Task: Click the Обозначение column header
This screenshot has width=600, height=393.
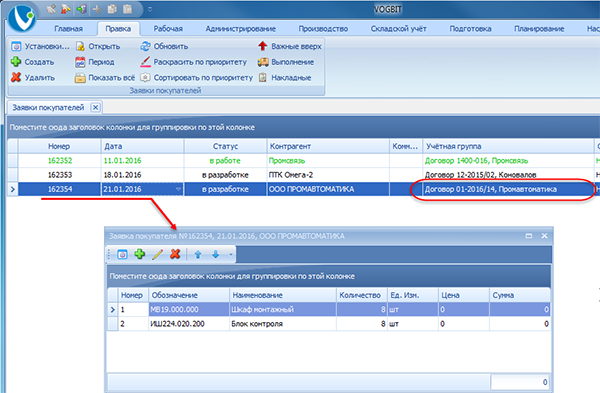Action: (x=189, y=295)
